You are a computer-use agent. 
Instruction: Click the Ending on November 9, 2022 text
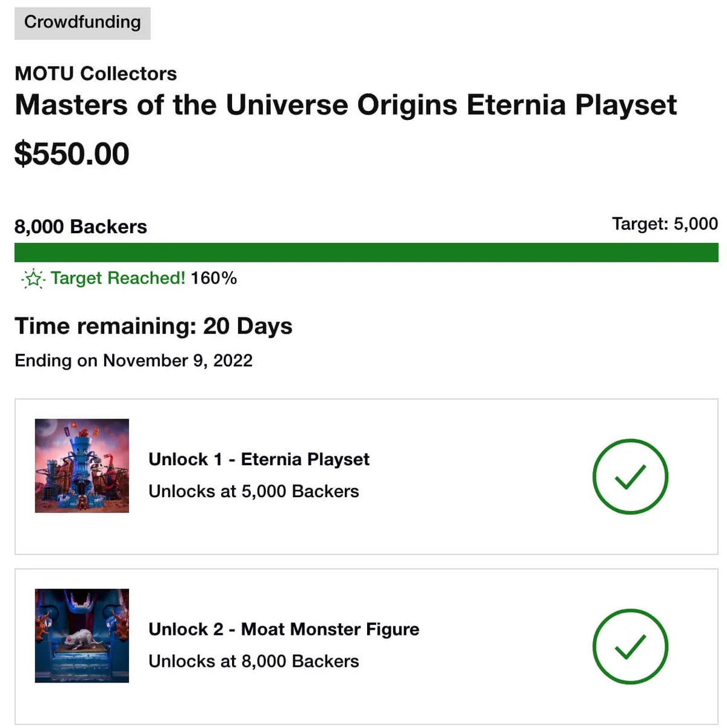tap(134, 360)
